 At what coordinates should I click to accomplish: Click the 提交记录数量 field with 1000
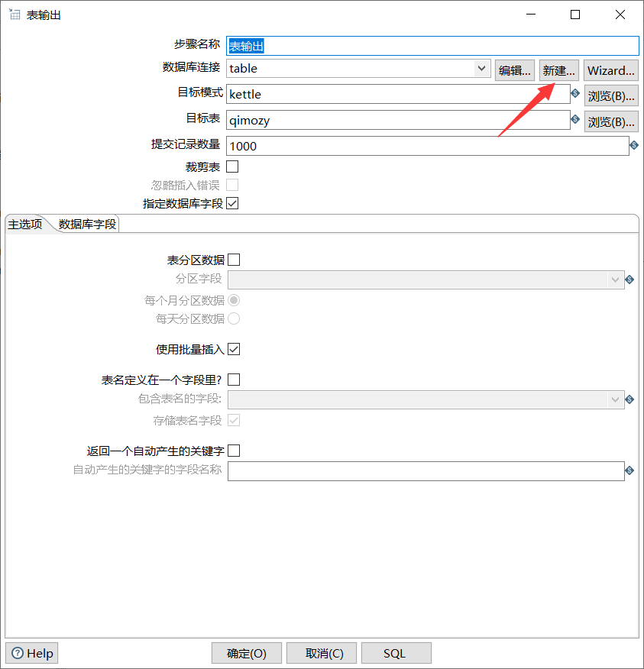pos(427,146)
